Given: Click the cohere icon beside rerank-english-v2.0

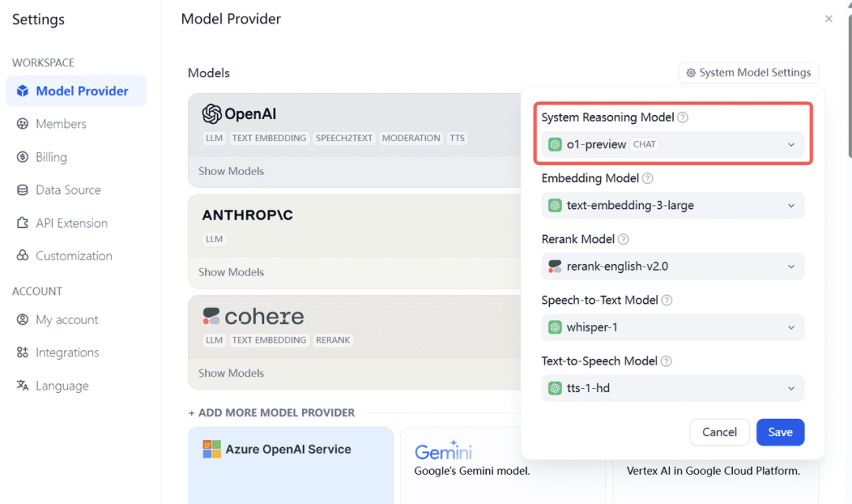Looking at the screenshot, I should [555, 266].
